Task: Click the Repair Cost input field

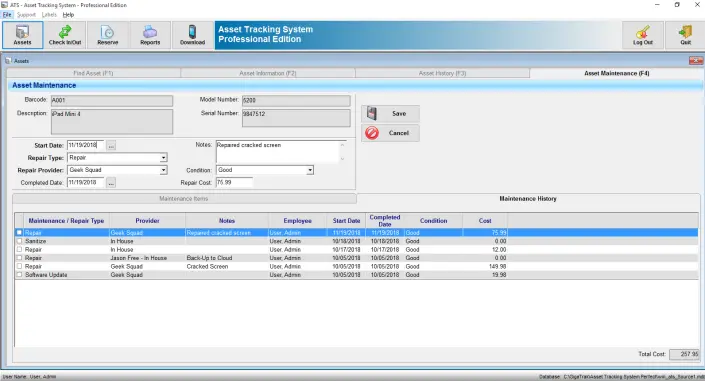Action: tap(234, 183)
